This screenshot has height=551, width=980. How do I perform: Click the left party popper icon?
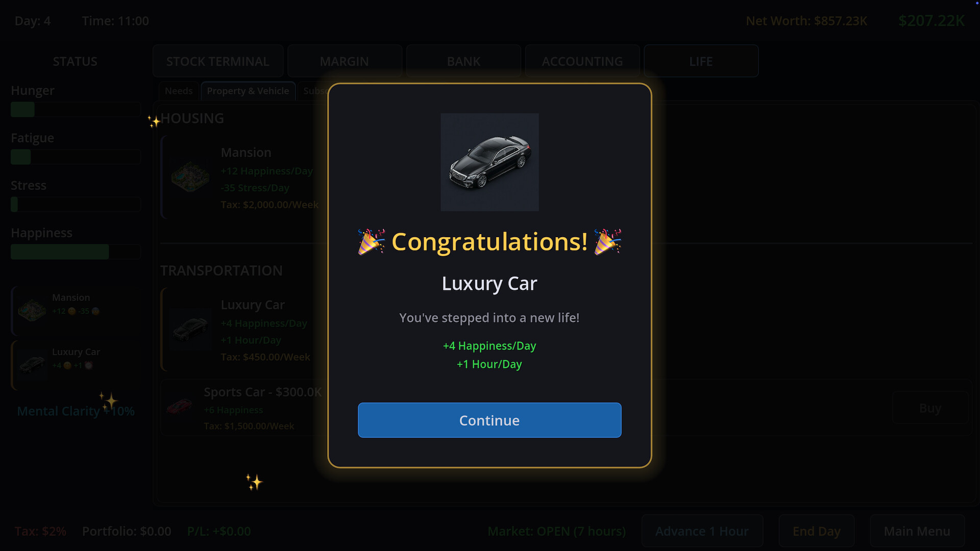[x=372, y=242]
